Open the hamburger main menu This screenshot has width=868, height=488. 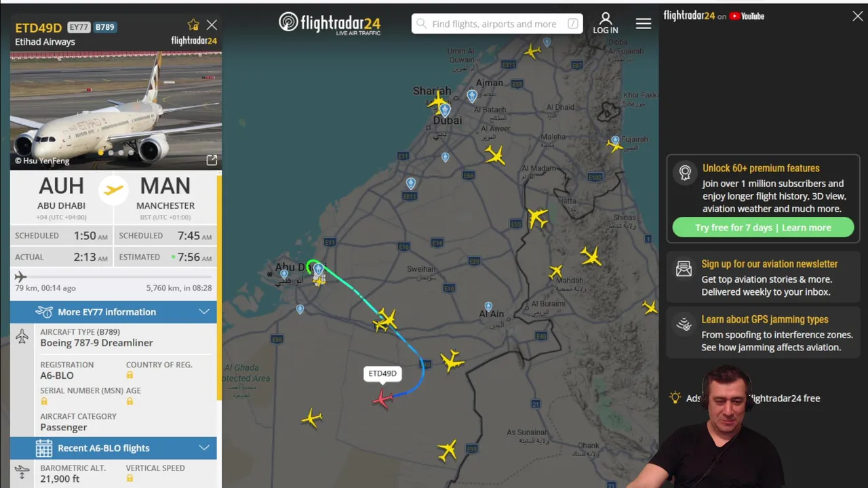point(644,24)
